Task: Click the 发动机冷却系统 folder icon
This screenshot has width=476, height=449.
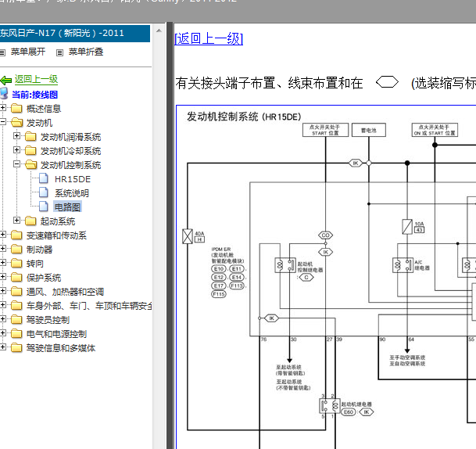Action: (30, 150)
